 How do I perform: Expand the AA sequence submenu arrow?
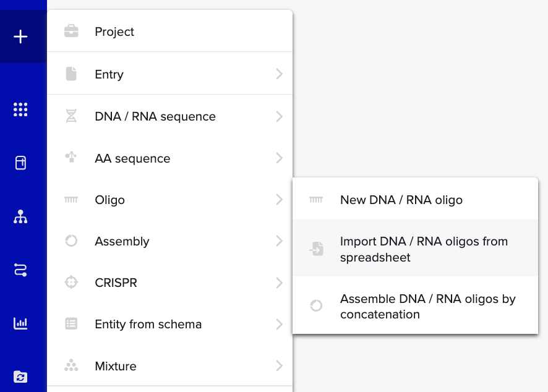click(279, 158)
